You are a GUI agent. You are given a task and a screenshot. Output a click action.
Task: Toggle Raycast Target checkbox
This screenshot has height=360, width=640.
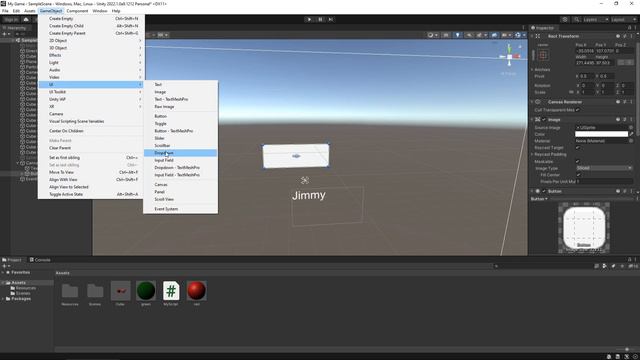(x=578, y=148)
